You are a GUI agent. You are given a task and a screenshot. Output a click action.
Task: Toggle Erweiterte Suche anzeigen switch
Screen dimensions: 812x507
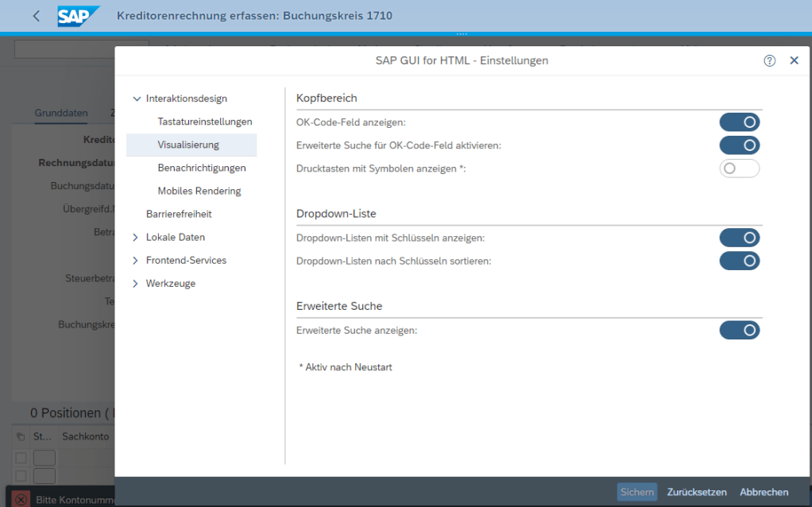739,330
